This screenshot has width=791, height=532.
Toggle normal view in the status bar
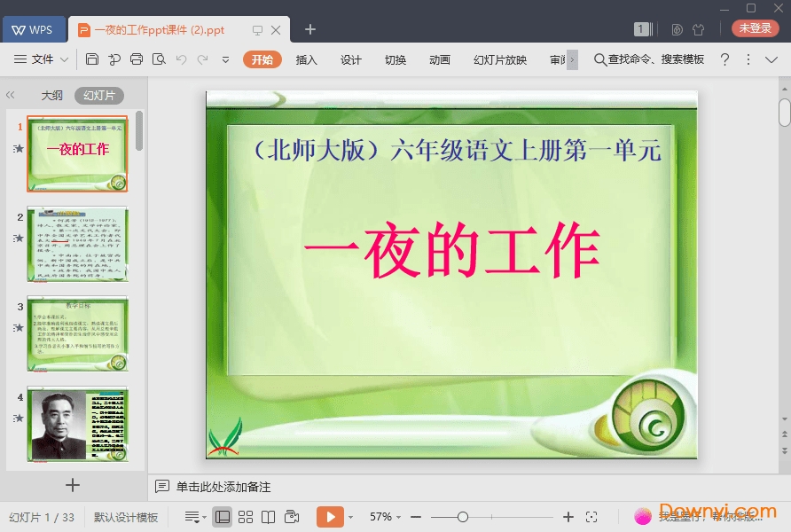coord(223,516)
